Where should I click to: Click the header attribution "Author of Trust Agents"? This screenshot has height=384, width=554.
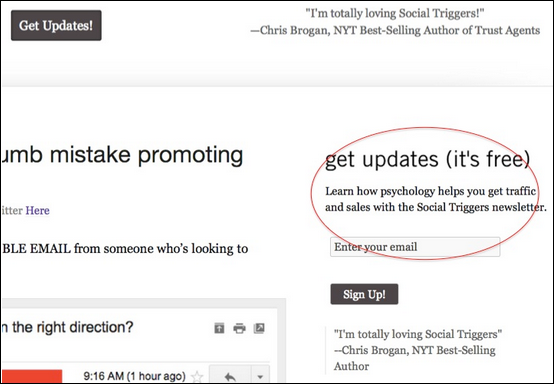click(482, 30)
